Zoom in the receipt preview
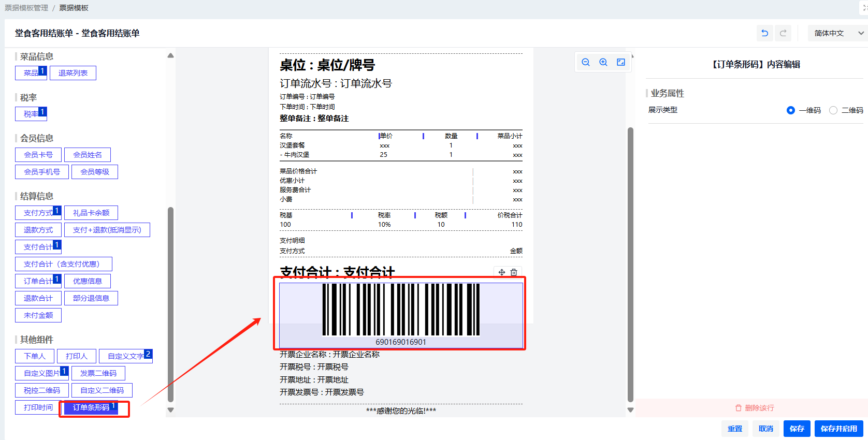 (x=603, y=62)
